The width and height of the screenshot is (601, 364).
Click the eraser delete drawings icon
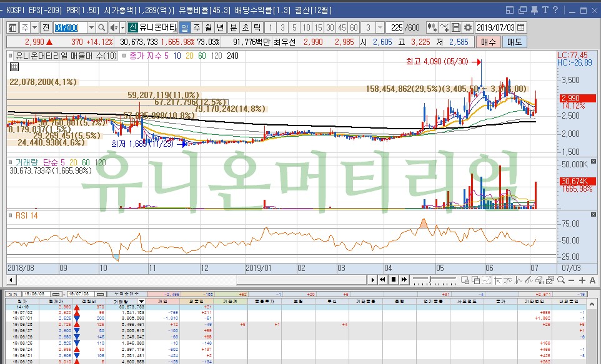(x=540, y=280)
